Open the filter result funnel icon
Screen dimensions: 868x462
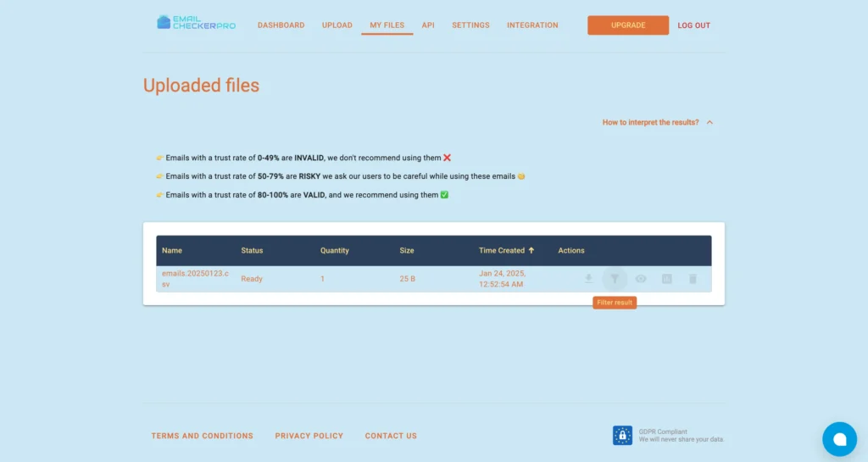click(x=615, y=279)
